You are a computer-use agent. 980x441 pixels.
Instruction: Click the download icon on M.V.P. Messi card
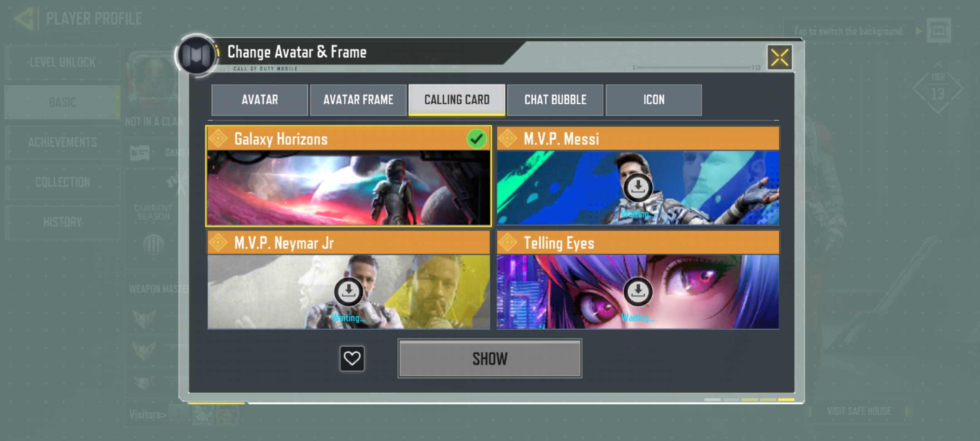click(x=638, y=187)
